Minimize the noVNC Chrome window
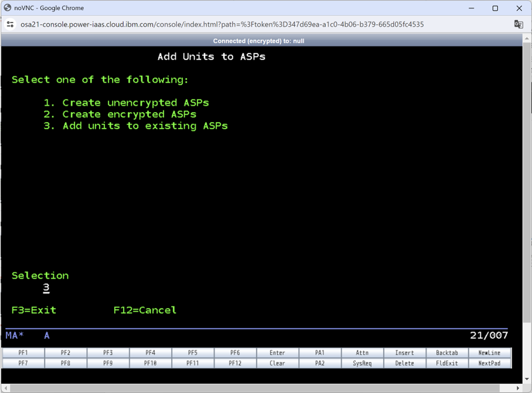Viewport: 532px width, 393px height. [x=471, y=8]
